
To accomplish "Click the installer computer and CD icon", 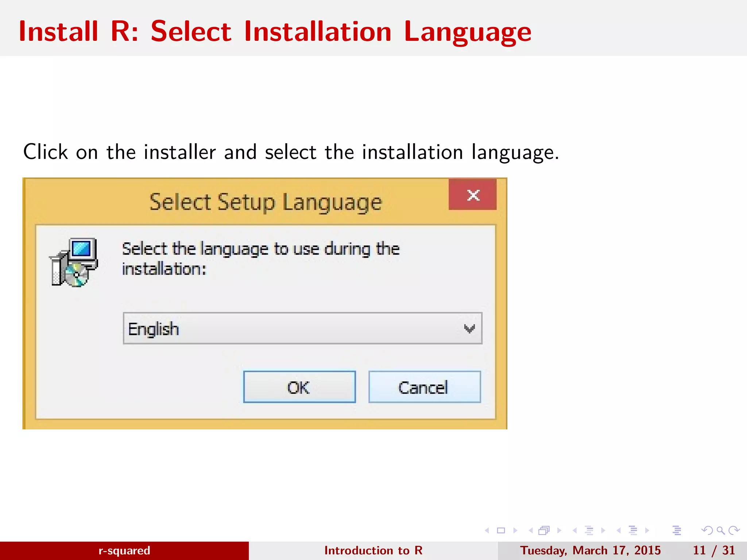I will [x=74, y=262].
